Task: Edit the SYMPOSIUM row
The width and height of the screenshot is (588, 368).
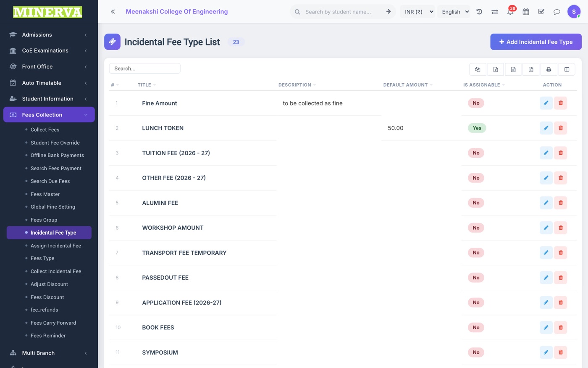Action: coord(546,352)
